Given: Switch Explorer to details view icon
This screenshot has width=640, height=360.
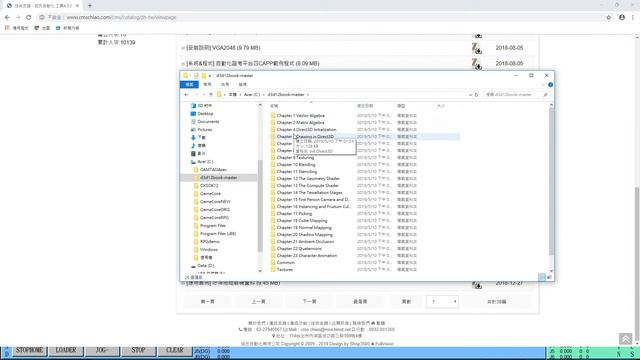Looking at the screenshot, I should coord(542,277).
